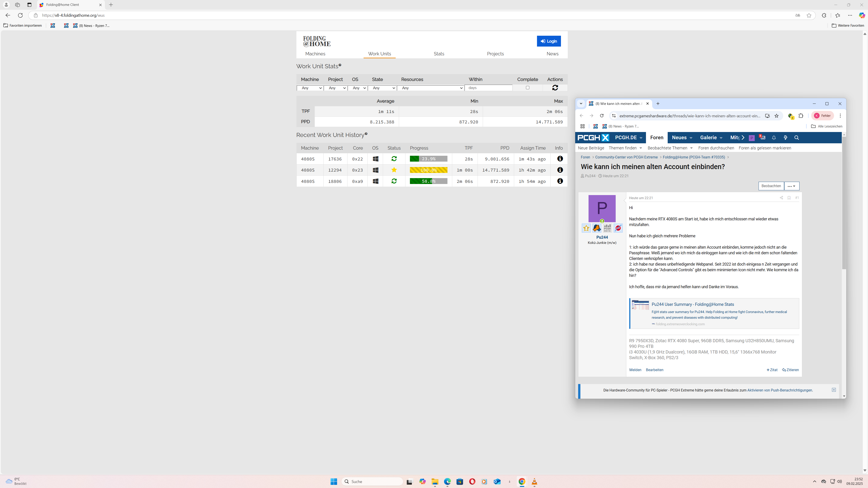Click the star status icon for project 12294
The width and height of the screenshot is (868, 488).
[x=394, y=170]
